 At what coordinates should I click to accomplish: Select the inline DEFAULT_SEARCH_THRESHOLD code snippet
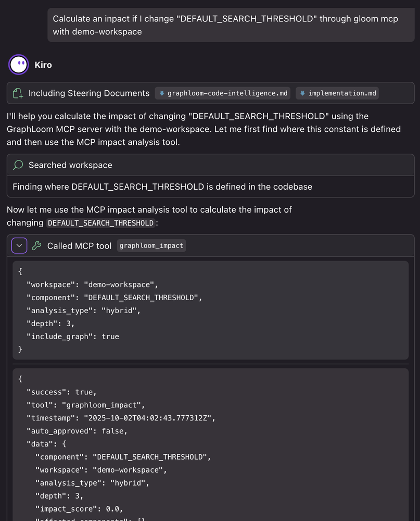click(100, 223)
